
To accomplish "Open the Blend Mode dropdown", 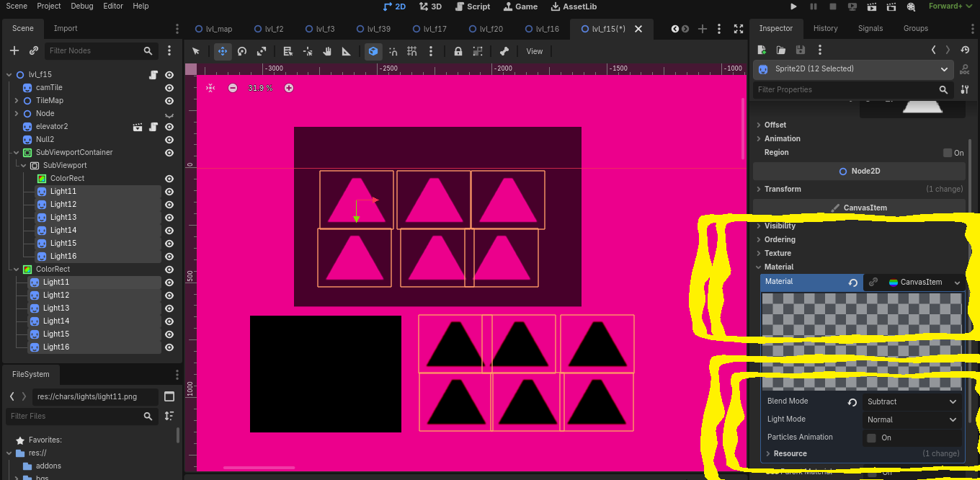I will [x=912, y=401].
